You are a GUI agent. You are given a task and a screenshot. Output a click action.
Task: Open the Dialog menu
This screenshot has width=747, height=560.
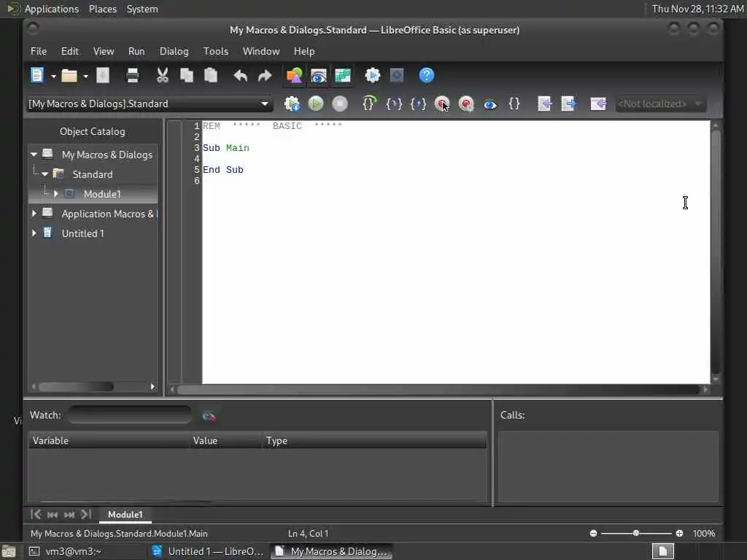[x=174, y=52]
